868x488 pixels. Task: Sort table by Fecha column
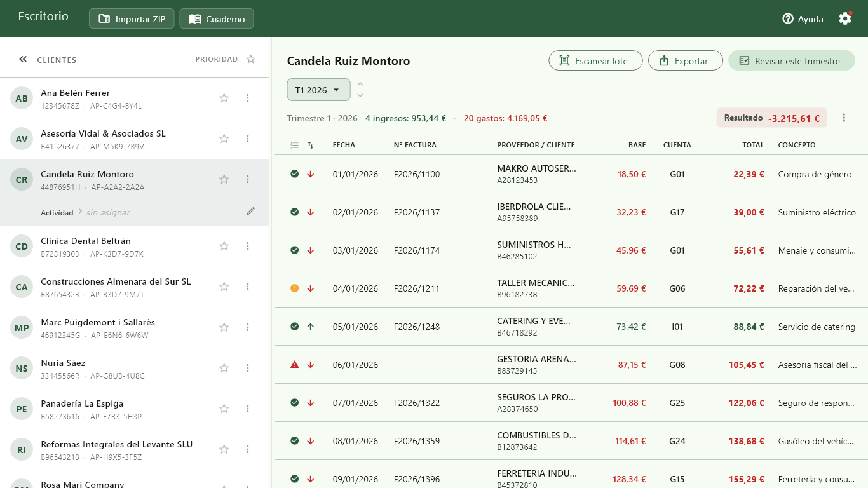click(x=344, y=145)
